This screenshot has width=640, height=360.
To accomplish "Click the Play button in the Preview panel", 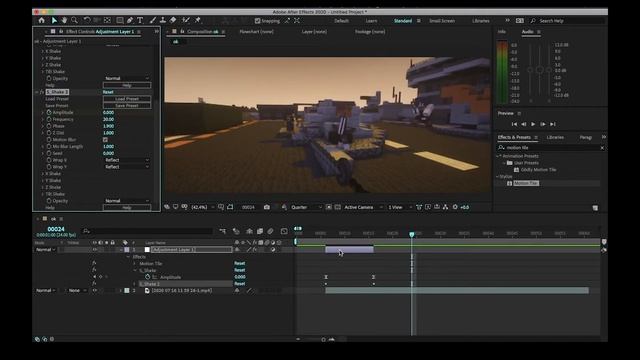I will [533, 124].
